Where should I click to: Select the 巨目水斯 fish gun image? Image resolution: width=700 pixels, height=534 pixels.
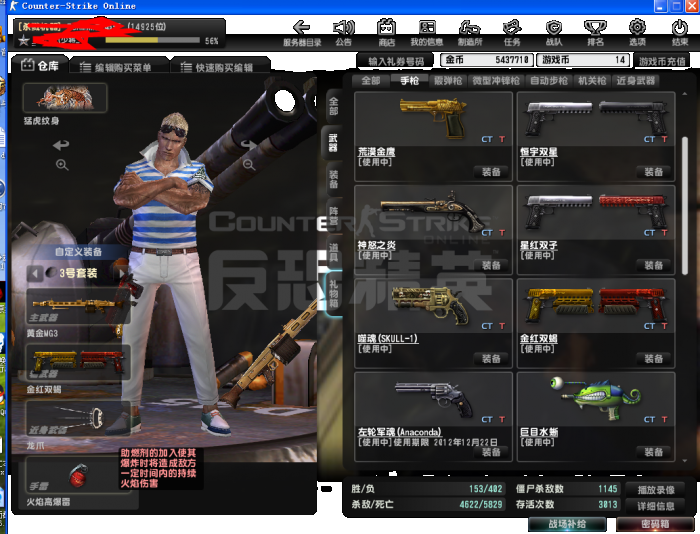pos(596,398)
